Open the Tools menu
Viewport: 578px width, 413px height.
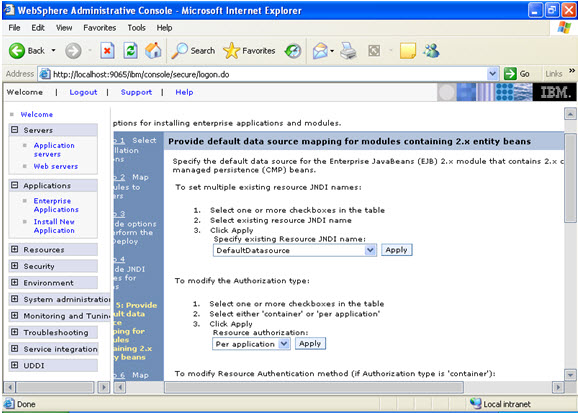coord(136,28)
